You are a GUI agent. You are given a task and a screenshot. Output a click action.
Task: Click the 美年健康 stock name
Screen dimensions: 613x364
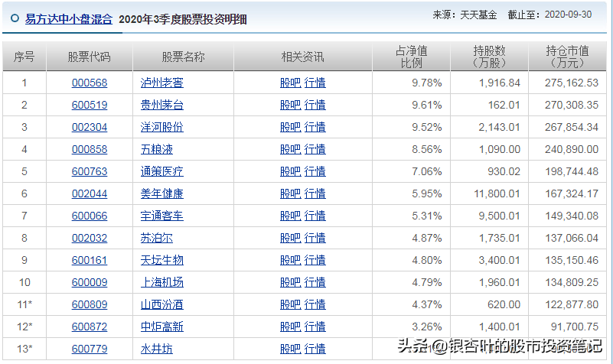[161, 193]
